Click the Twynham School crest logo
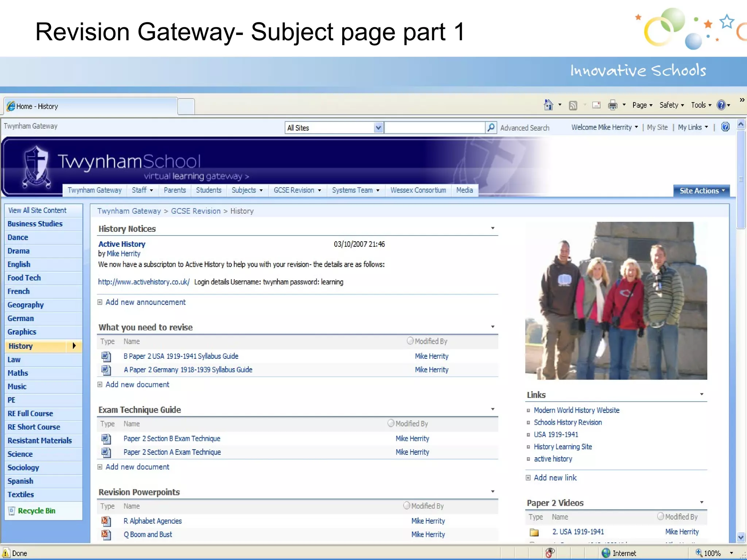747x560 pixels. point(36,167)
